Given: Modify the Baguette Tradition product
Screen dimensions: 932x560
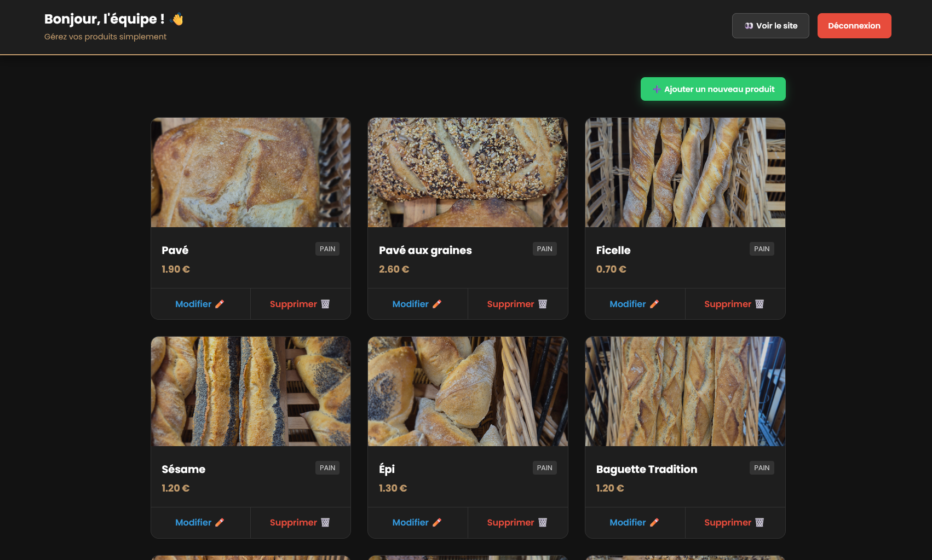Looking at the screenshot, I should [635, 522].
